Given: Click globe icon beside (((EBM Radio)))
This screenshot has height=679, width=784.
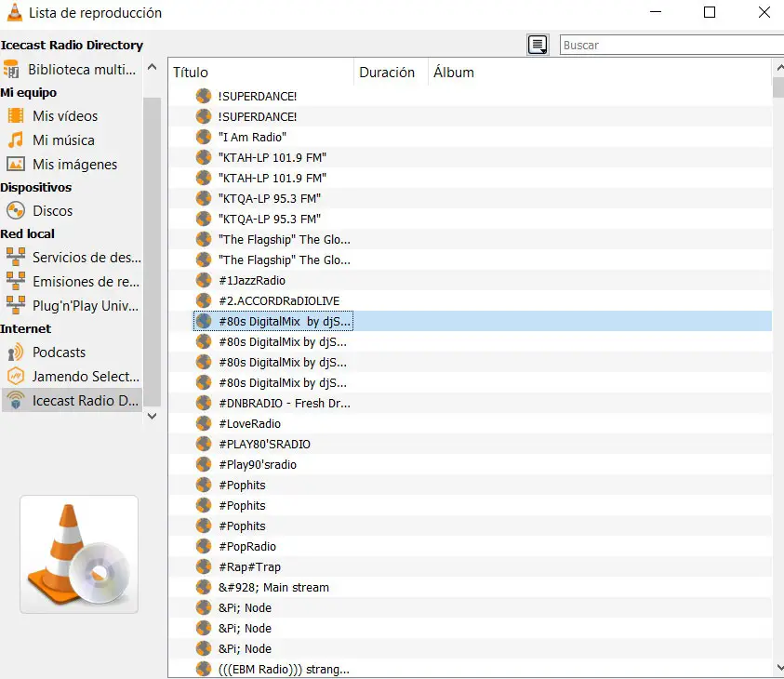Looking at the screenshot, I should [204, 669].
